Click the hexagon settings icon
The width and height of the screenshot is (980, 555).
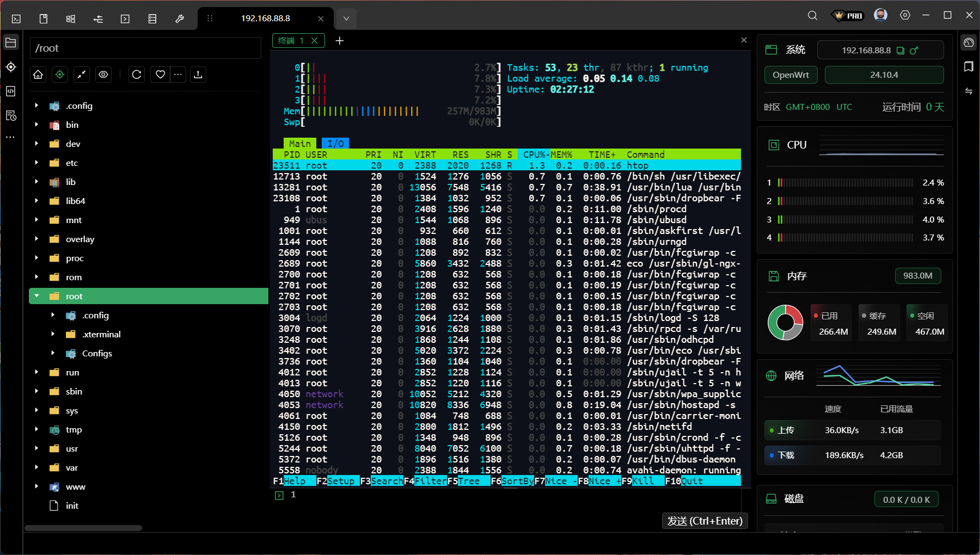[x=905, y=15]
